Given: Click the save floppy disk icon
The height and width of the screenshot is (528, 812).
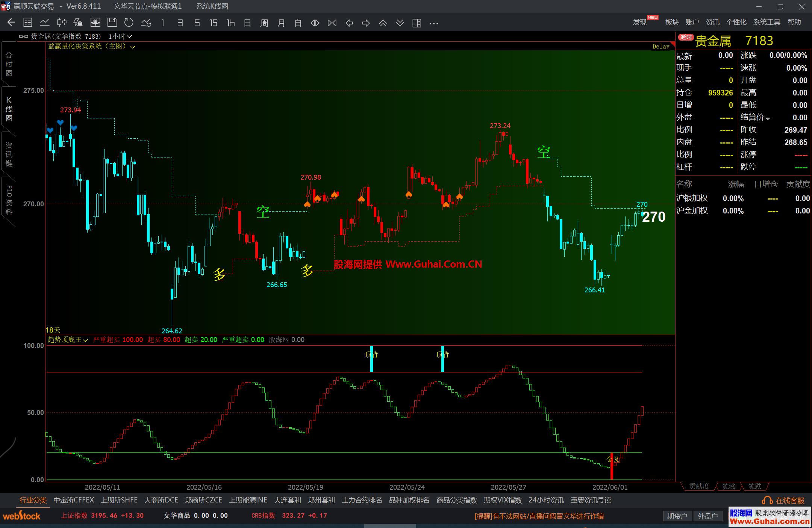Looking at the screenshot, I should [112, 23].
